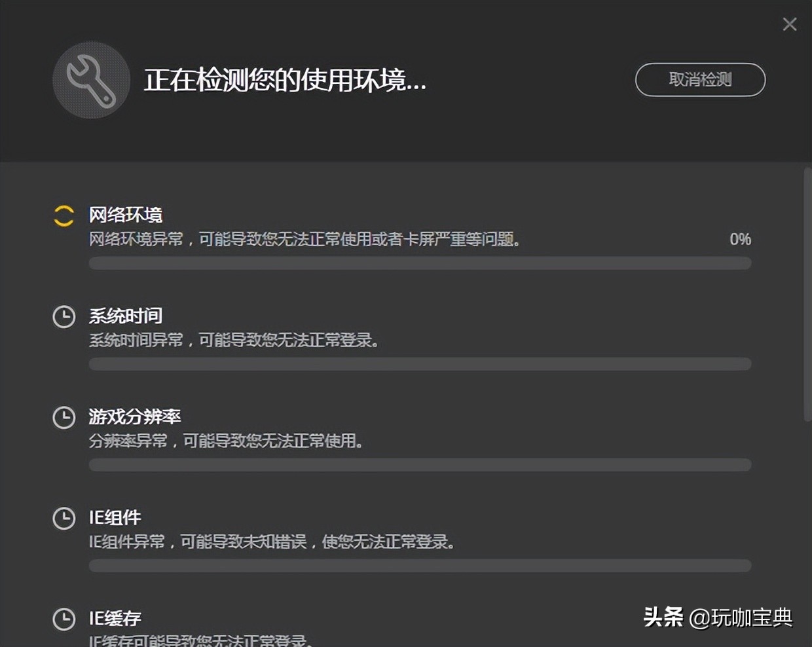Select the 网络环境 check item title
The image size is (812, 647).
pos(126,215)
